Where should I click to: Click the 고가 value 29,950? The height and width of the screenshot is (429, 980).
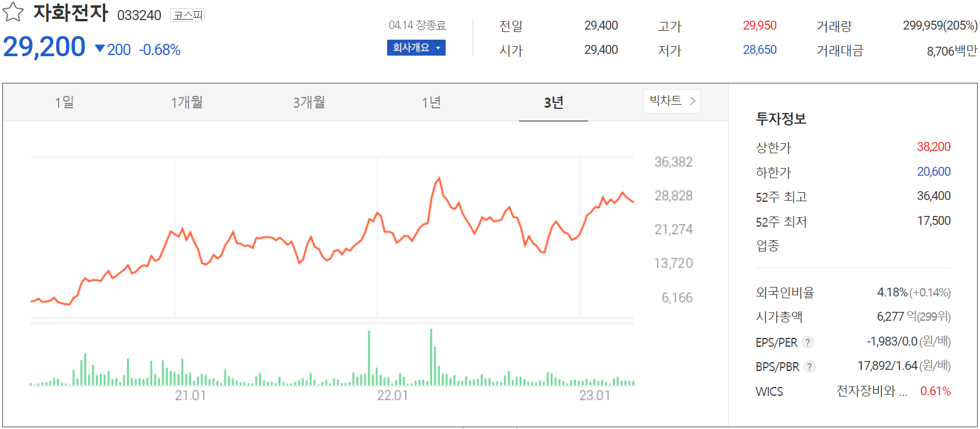point(760,25)
